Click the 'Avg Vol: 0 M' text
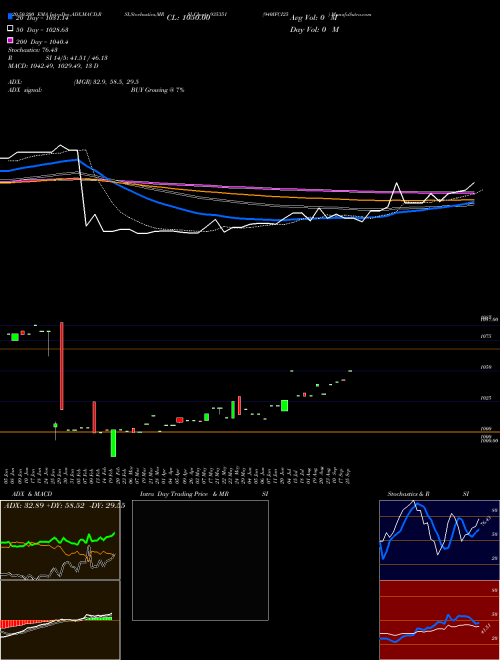 click(314, 18)
